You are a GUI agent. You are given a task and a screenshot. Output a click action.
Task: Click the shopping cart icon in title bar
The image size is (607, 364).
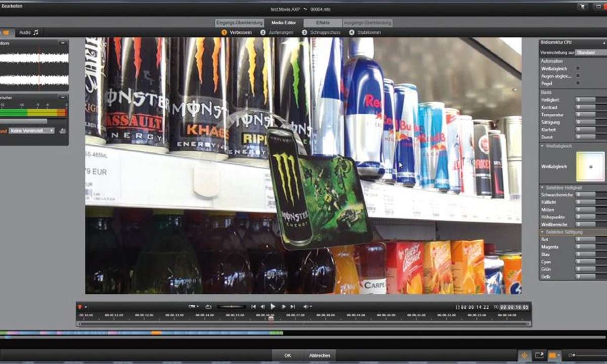(583, 7)
